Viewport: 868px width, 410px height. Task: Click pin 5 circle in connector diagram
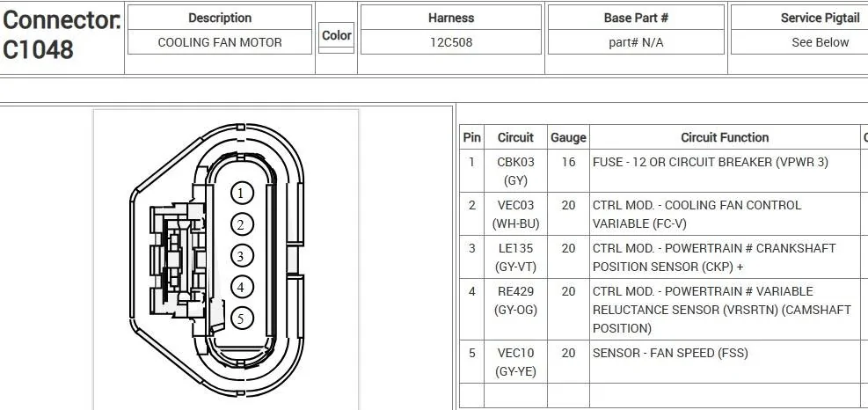click(x=241, y=318)
